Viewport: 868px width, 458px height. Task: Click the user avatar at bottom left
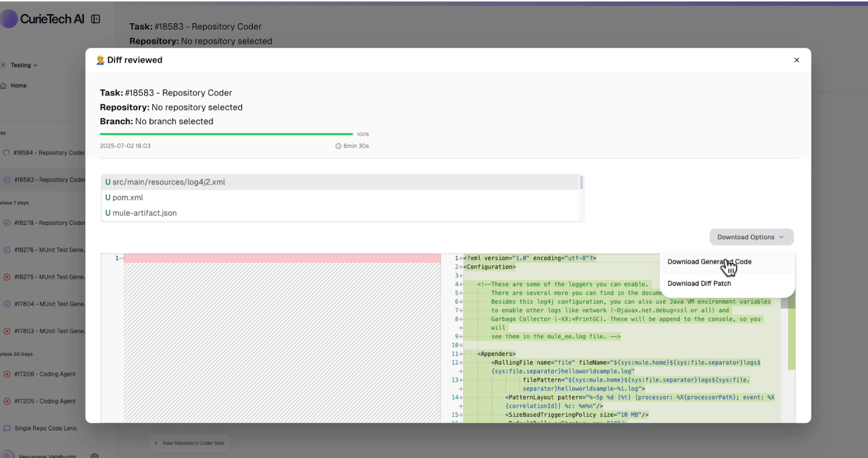tap(7, 454)
